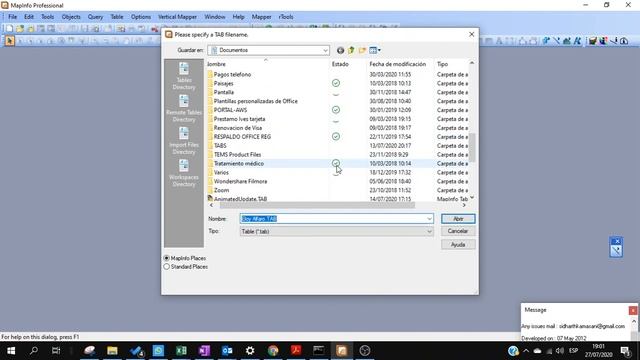
Task: Activate the Select arrow tool
Action: [9, 41]
